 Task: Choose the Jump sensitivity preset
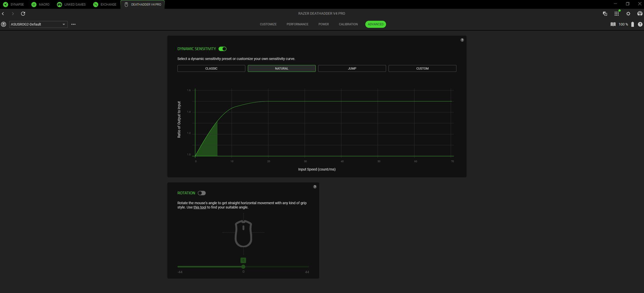point(352,69)
